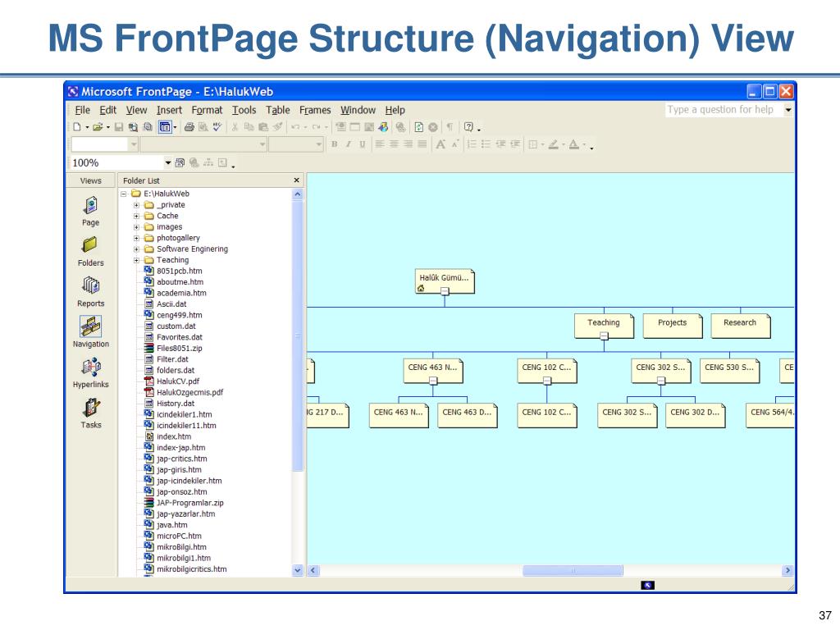Click the horizontal scrollbar thumb in navigation pane
The height and width of the screenshot is (630, 840).
coord(573,571)
